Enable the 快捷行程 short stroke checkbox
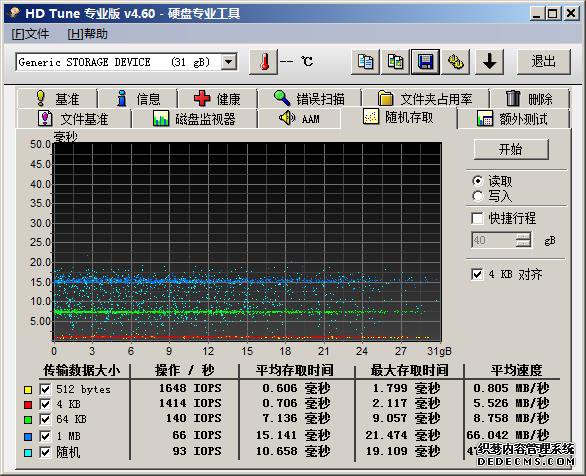This screenshot has height=476, width=586. (x=477, y=218)
